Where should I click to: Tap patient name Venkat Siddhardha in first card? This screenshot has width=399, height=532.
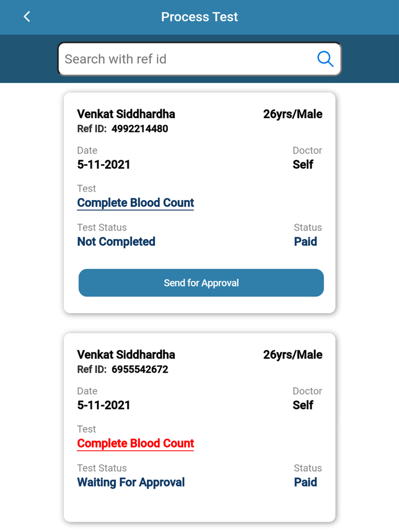click(126, 114)
